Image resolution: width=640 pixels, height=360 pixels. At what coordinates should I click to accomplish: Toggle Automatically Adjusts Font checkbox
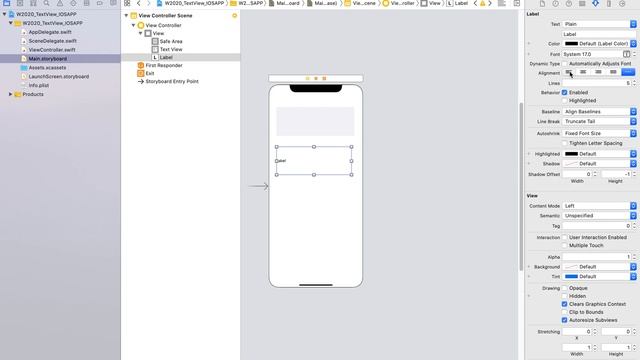[x=565, y=64]
